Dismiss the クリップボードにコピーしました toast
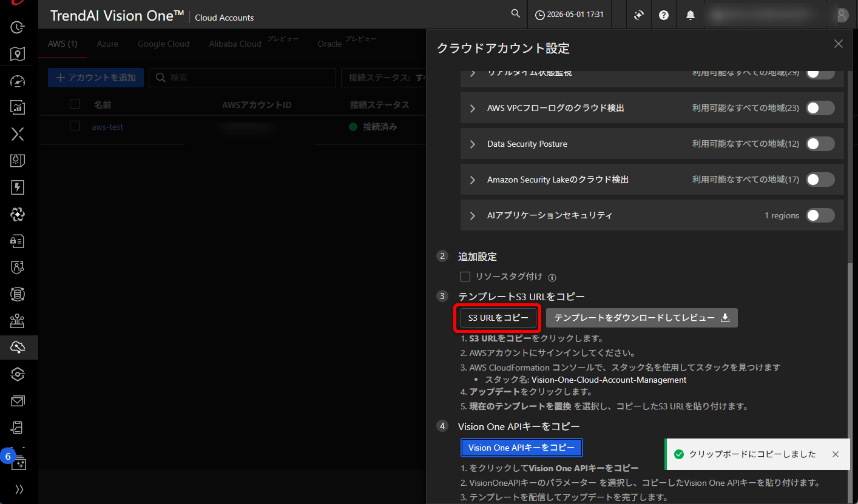 [836, 454]
